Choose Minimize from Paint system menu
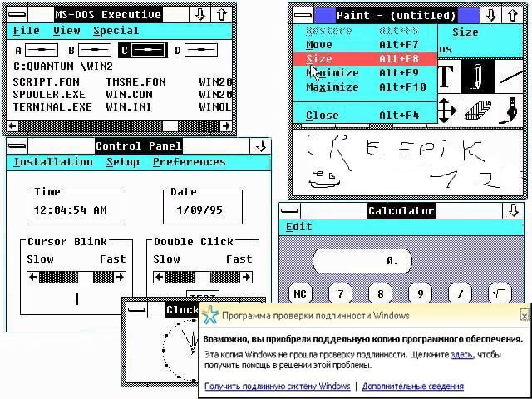The image size is (532, 399). [x=365, y=73]
